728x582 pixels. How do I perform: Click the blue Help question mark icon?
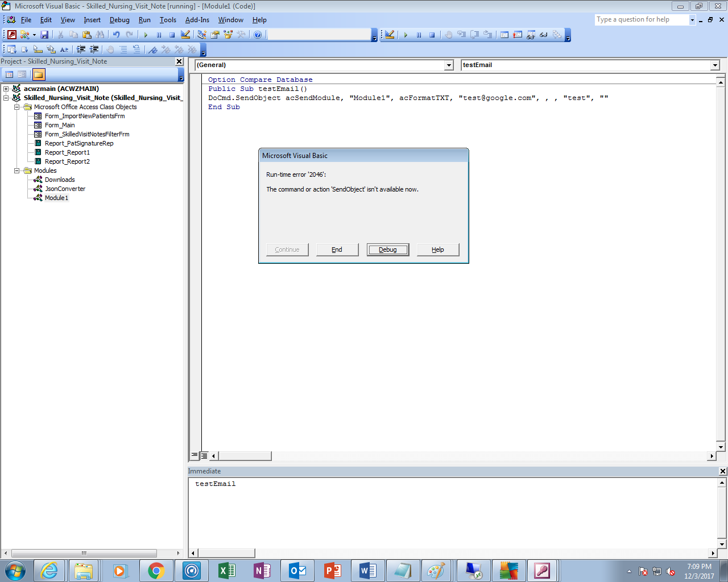tap(258, 35)
